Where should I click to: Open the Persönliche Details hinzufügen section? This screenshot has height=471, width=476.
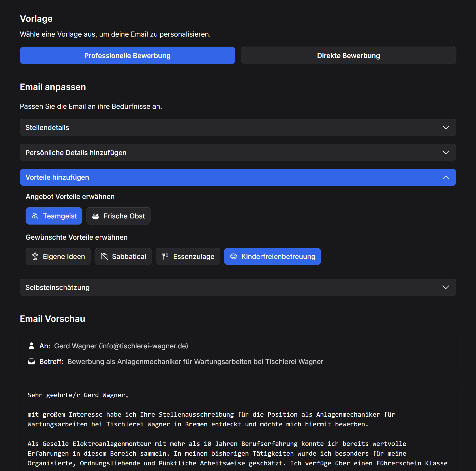pos(238,152)
